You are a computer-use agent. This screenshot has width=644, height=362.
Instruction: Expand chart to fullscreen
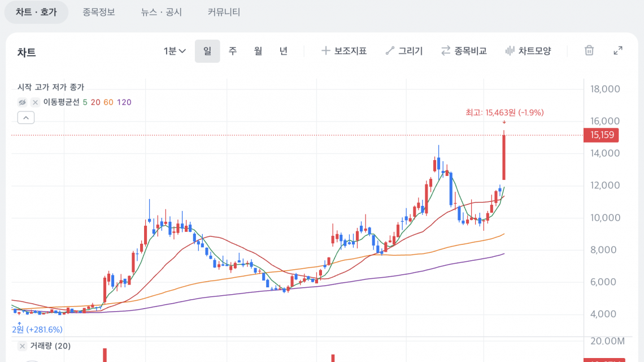(618, 51)
